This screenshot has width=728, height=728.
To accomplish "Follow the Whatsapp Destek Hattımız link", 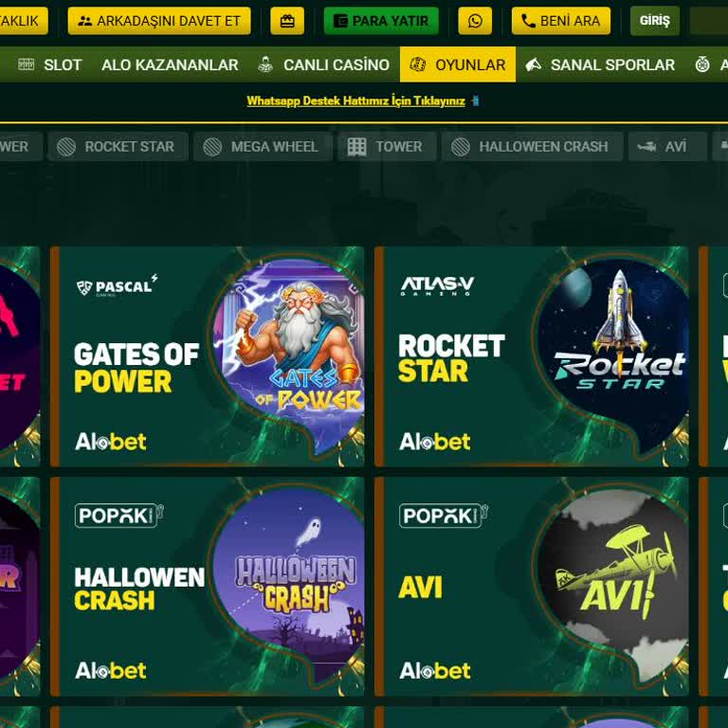I will [x=355, y=100].
